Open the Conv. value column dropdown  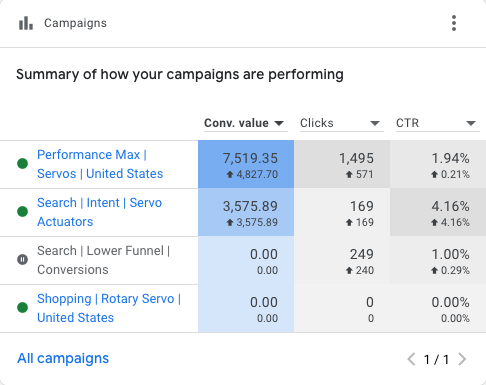[246, 123]
